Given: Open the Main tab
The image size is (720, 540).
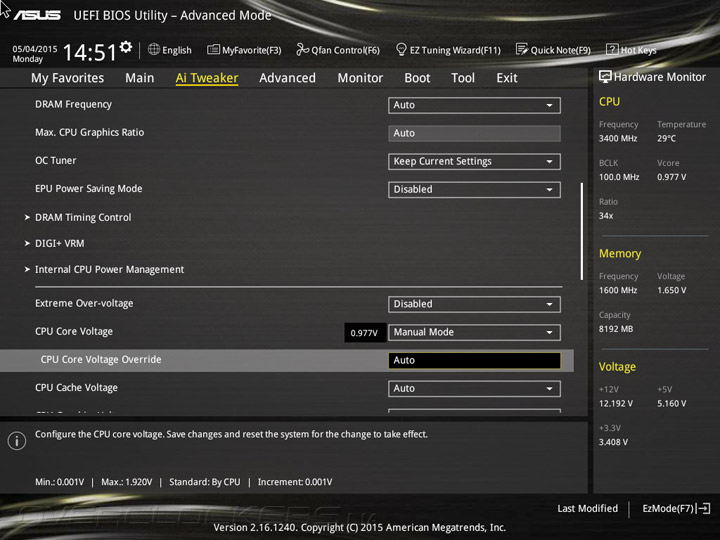Looking at the screenshot, I should pyautogui.click(x=140, y=78).
